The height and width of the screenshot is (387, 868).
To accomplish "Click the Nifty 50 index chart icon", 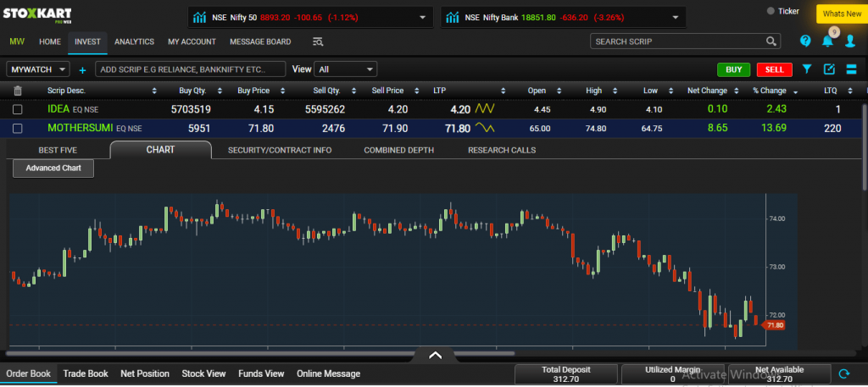I will click(200, 18).
